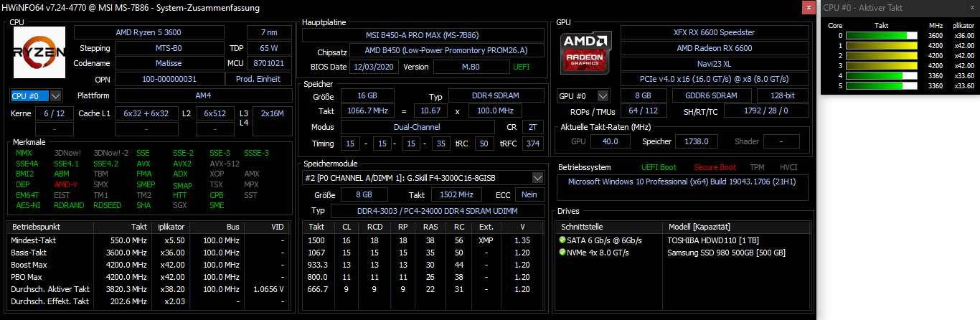Click the green status icon beside SATA 6 Gb/s

tap(562, 240)
